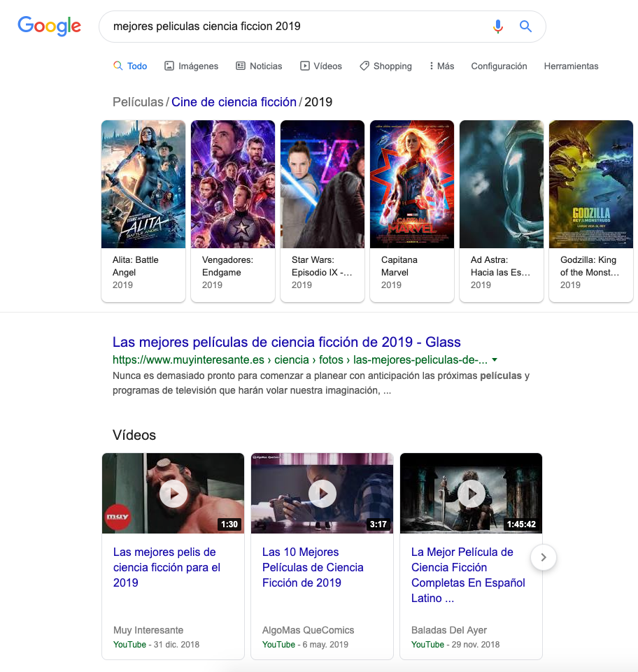Open Herramientas
The image size is (638, 672).
[x=571, y=66]
